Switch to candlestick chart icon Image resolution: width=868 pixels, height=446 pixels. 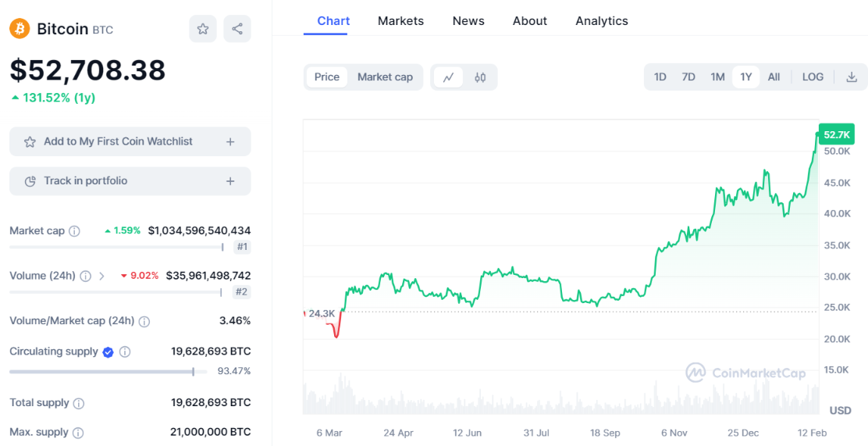coord(480,77)
